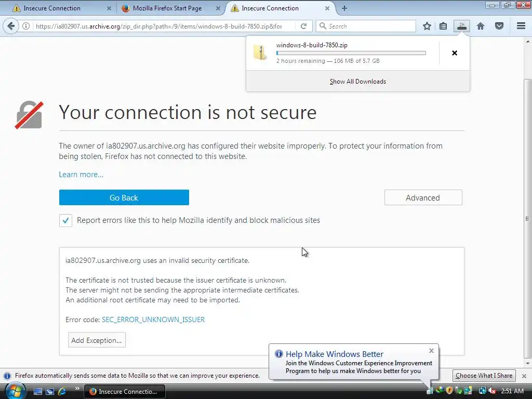Open a new tab with the plus button

click(x=344, y=8)
